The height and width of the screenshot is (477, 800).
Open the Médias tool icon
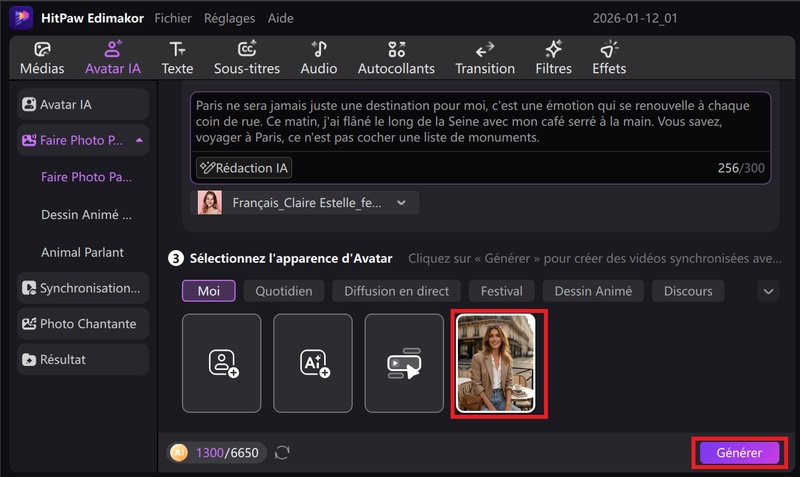[42, 49]
